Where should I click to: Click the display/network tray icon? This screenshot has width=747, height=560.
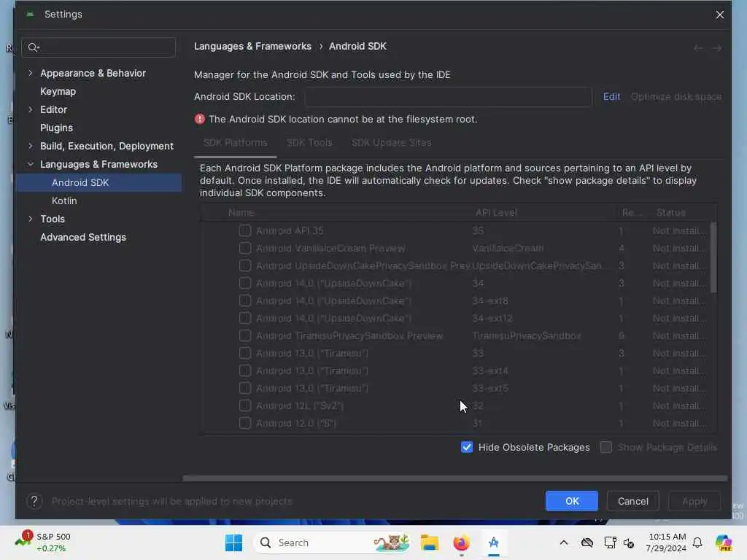pos(610,542)
